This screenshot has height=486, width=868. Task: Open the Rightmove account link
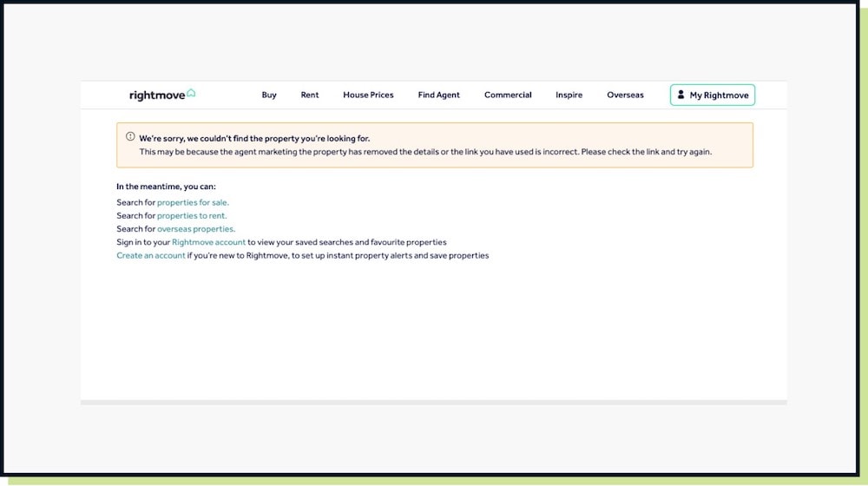[208, 242]
